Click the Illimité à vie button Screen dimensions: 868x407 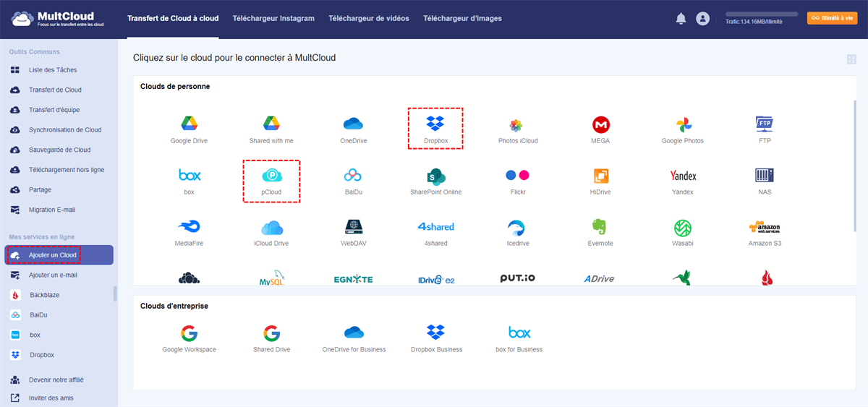pyautogui.click(x=832, y=18)
